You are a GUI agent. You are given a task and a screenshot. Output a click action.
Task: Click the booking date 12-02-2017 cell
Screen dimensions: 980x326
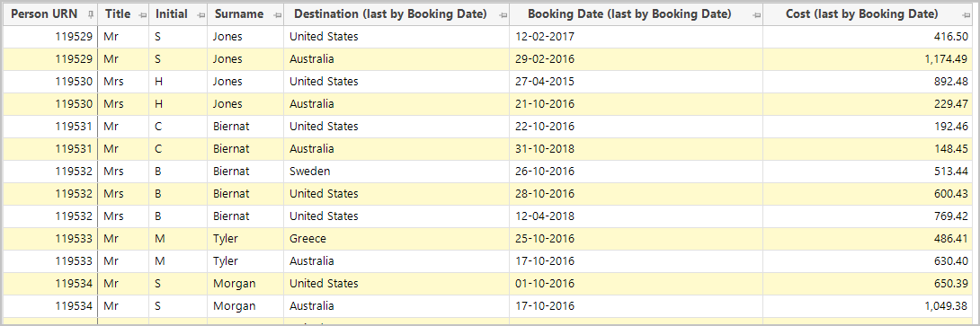636,37
